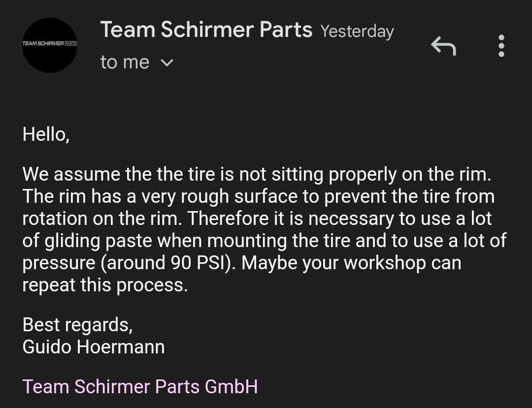Click the words "We assume" opening the paragraph
Image resolution: width=532 pixels, height=408 pixels.
tap(71, 174)
